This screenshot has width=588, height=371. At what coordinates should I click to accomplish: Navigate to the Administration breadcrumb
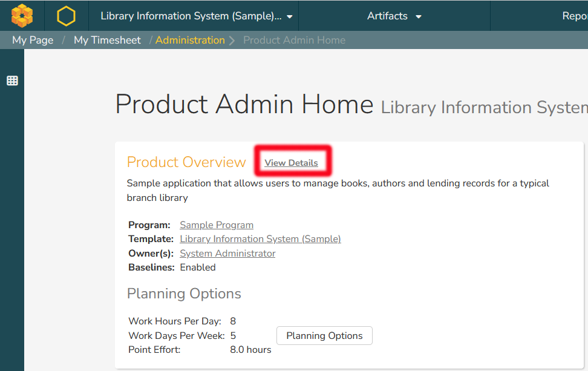[x=190, y=40]
